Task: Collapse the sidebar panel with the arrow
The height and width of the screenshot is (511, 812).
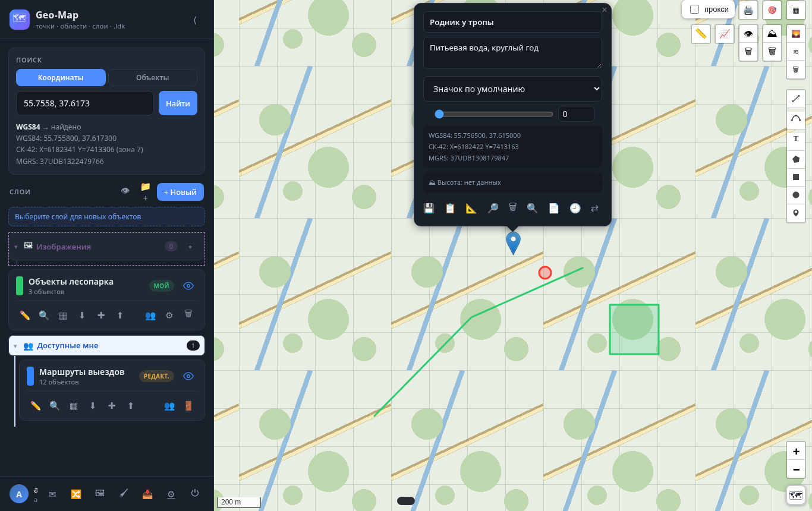Action: [x=195, y=20]
